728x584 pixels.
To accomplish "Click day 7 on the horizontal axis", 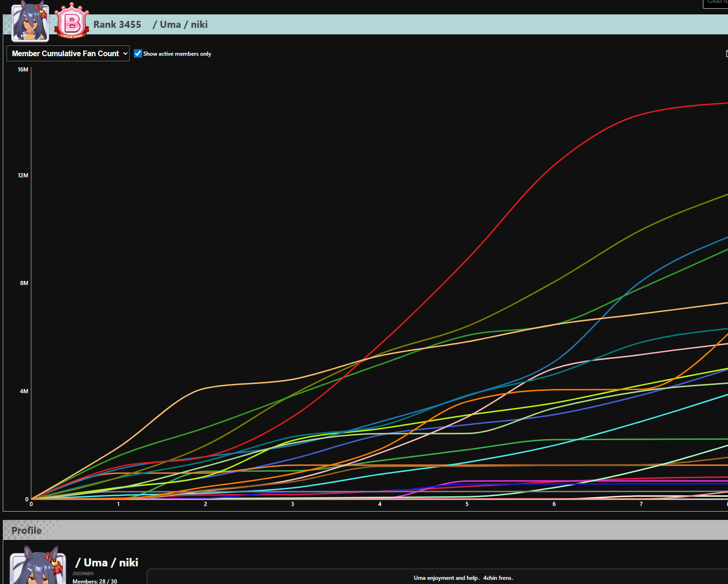I will pyautogui.click(x=641, y=504).
